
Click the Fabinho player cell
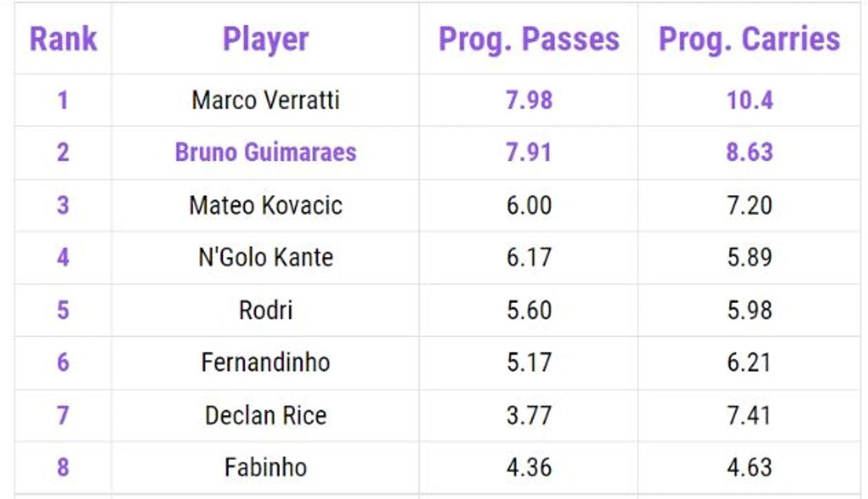coord(265,468)
